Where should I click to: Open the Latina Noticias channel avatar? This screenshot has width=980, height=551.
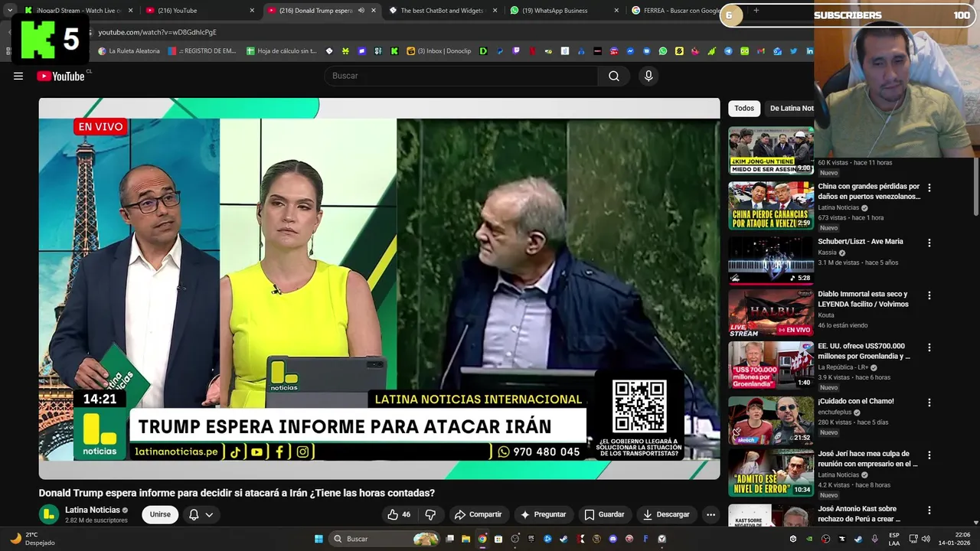pos(49,514)
